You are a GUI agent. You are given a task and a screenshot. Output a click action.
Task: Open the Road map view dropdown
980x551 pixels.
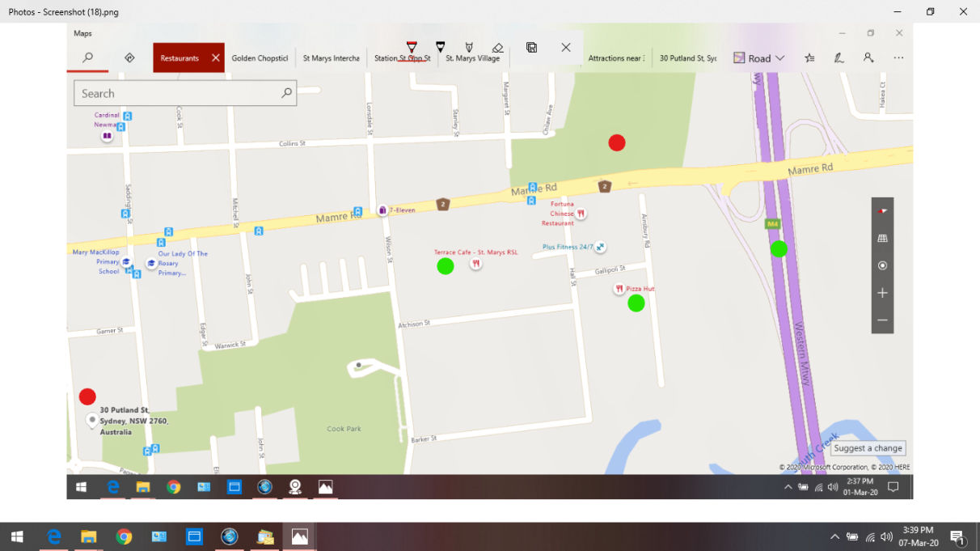pos(758,58)
